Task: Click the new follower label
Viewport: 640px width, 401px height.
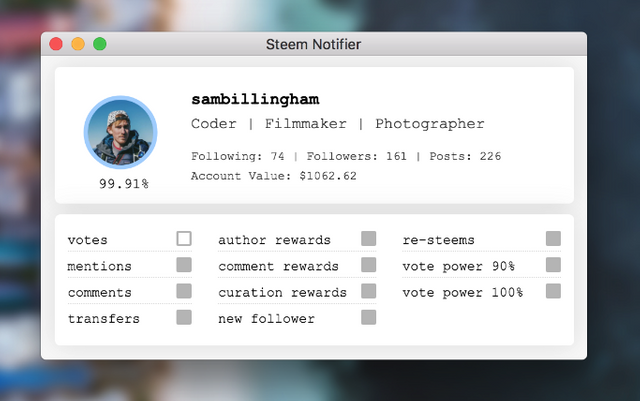Action: point(266,319)
